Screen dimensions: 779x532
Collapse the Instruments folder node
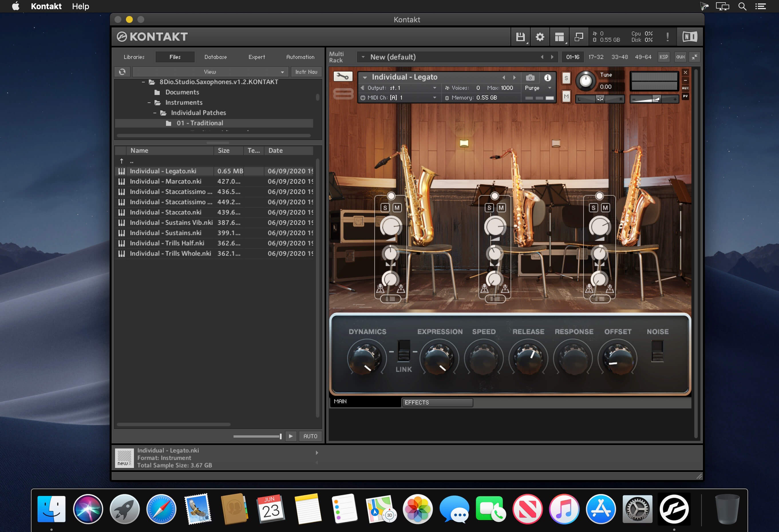[x=149, y=102]
